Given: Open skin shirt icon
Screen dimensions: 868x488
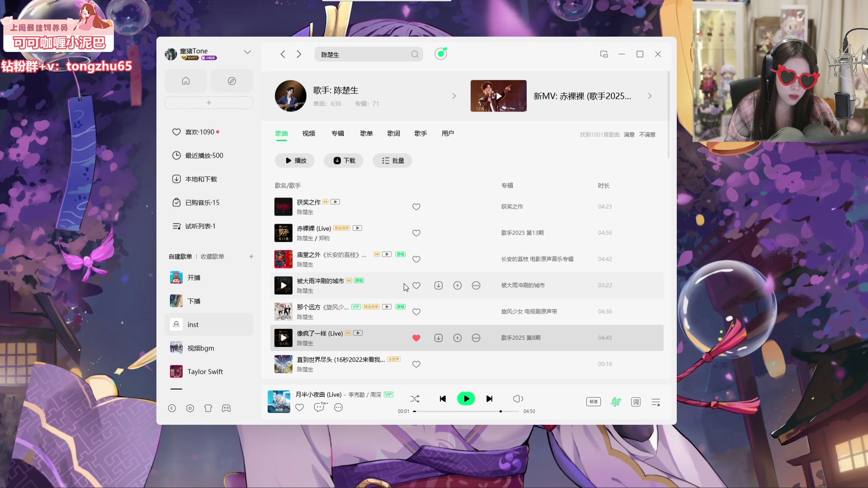Looking at the screenshot, I should pos(208,408).
